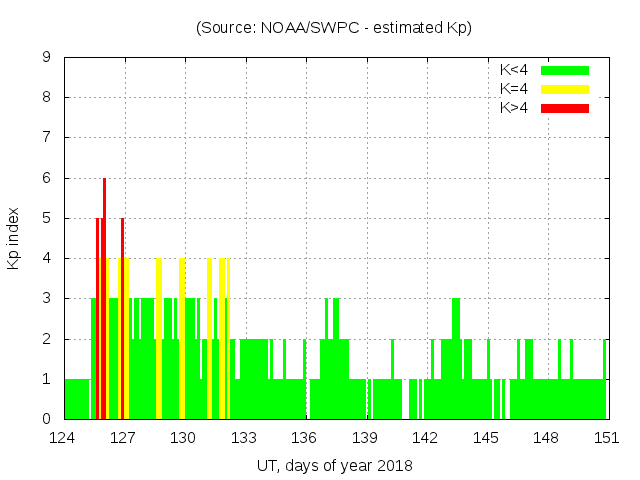The image size is (640, 480).
Task: Click the green K<4 legend swatch
Action: 565,70
